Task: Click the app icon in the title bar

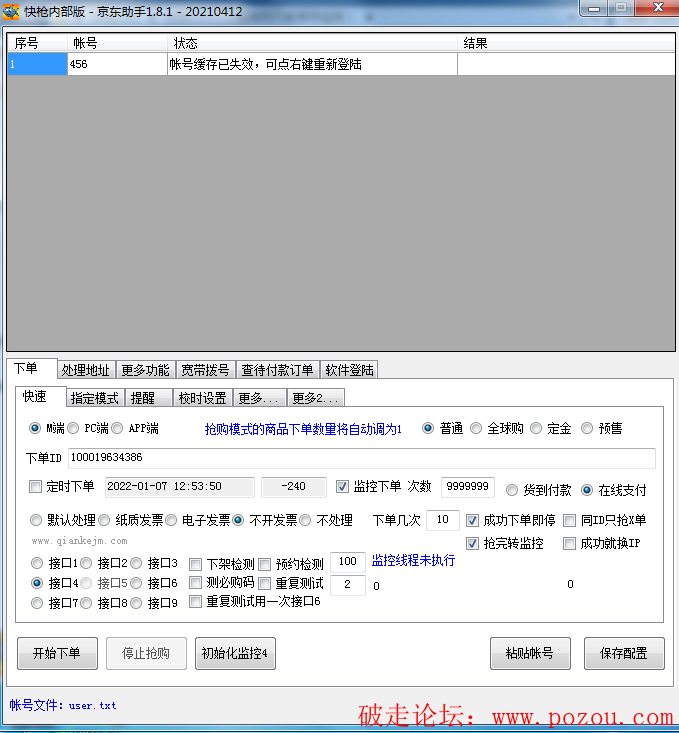Action: coord(11,11)
